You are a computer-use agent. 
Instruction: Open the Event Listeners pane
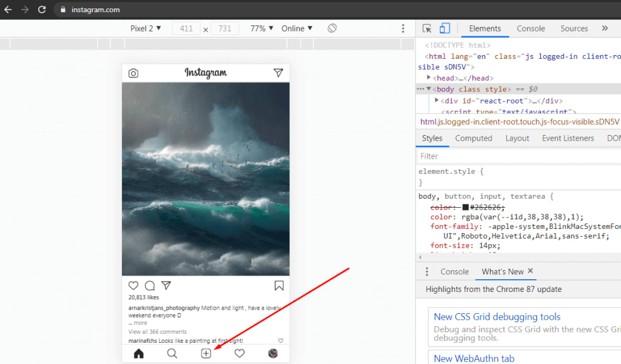pyautogui.click(x=568, y=138)
